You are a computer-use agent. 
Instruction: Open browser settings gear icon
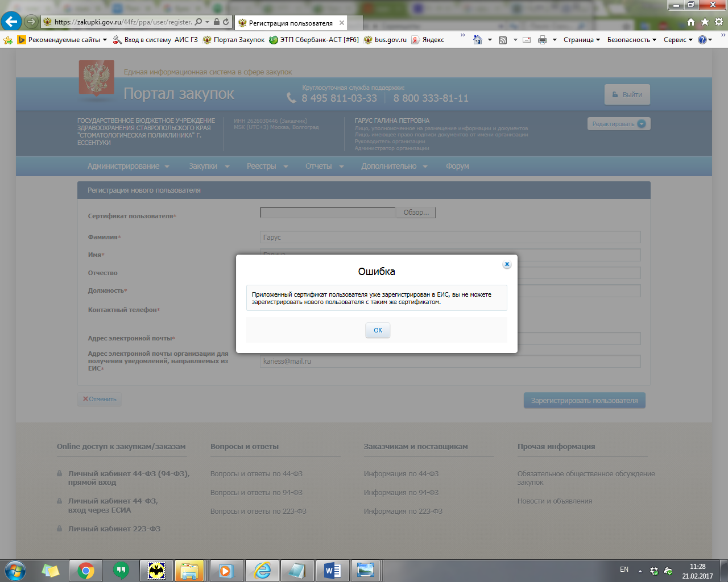(719, 22)
